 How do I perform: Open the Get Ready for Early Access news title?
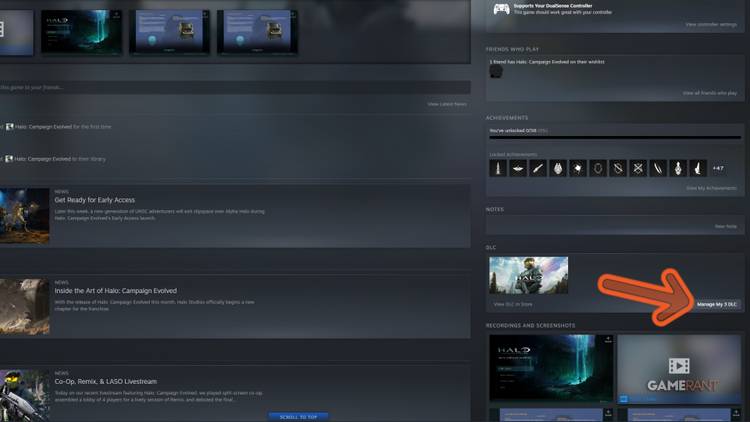(95, 200)
